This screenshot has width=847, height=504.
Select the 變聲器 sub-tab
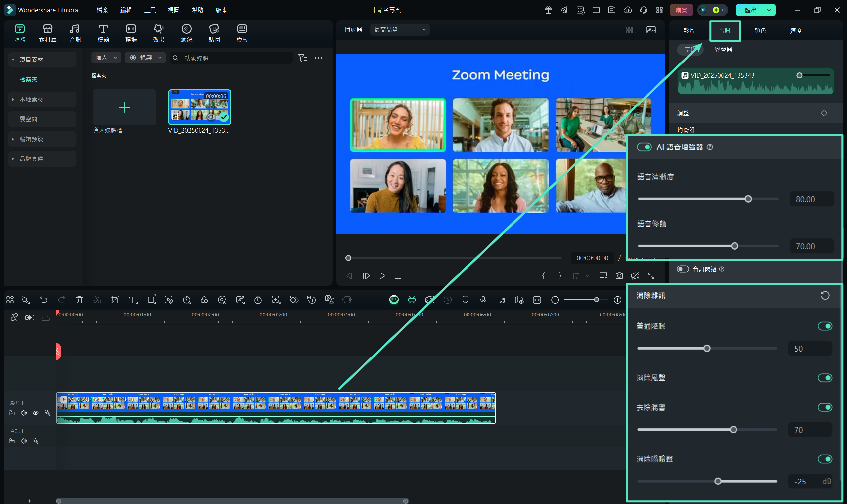click(723, 50)
